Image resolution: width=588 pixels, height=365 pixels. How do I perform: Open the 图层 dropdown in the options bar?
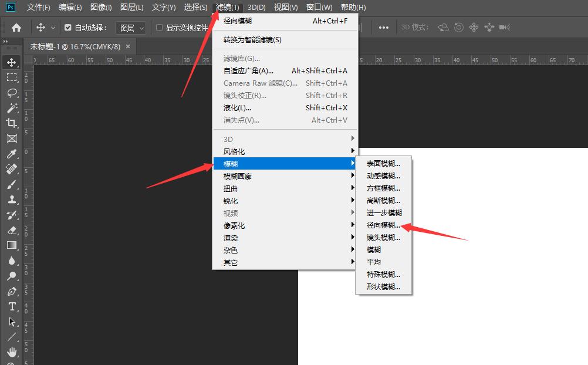tap(130, 27)
